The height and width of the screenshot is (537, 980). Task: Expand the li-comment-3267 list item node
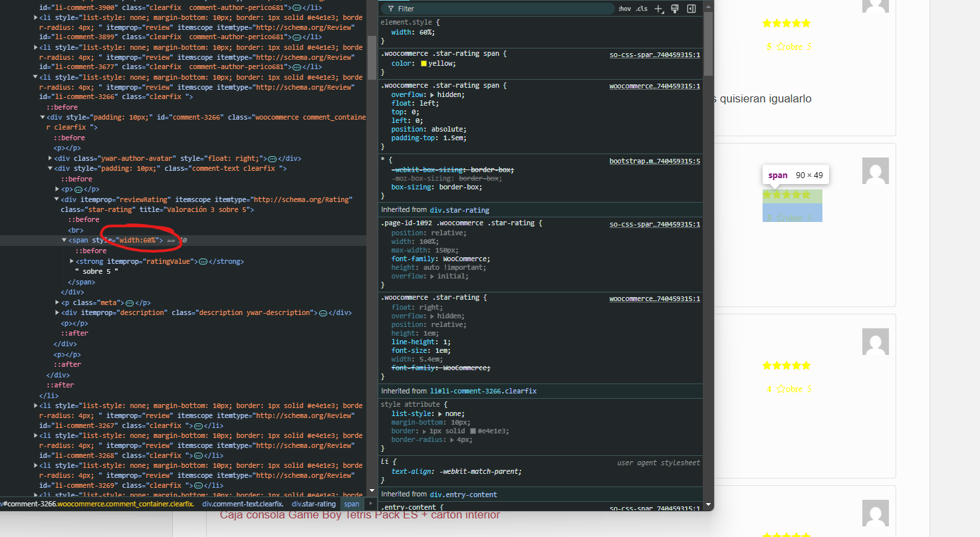[x=36, y=406]
